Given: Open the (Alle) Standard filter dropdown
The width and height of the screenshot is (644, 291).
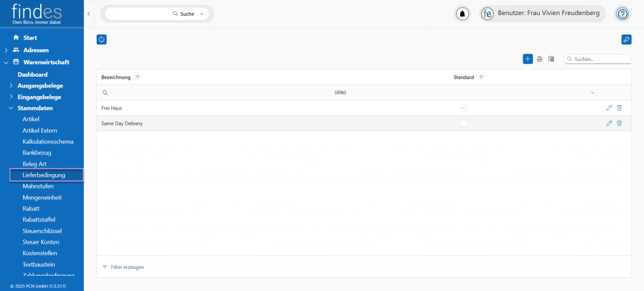Looking at the screenshot, I should pos(592,92).
